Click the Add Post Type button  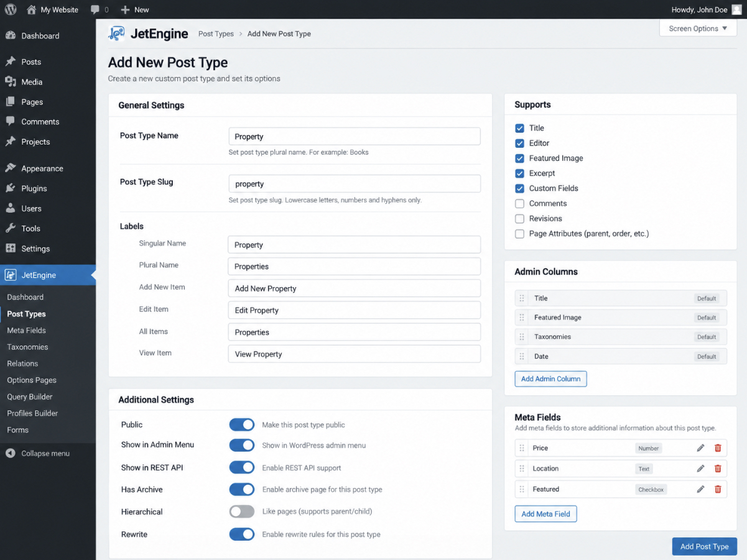click(704, 546)
